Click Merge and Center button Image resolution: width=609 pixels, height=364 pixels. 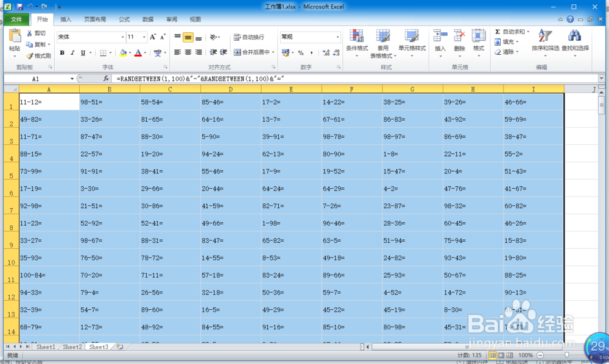[x=252, y=52]
